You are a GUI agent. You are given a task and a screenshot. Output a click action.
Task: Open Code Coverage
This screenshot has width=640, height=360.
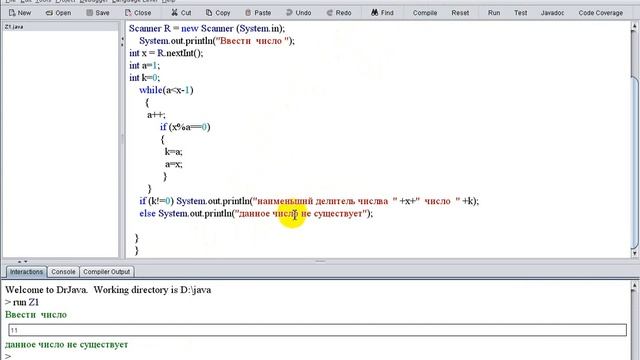600,13
